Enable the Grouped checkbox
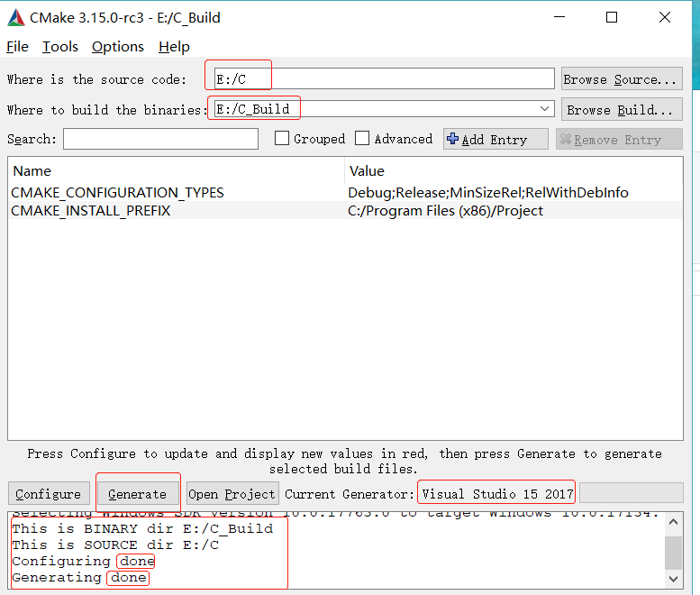 click(x=282, y=139)
